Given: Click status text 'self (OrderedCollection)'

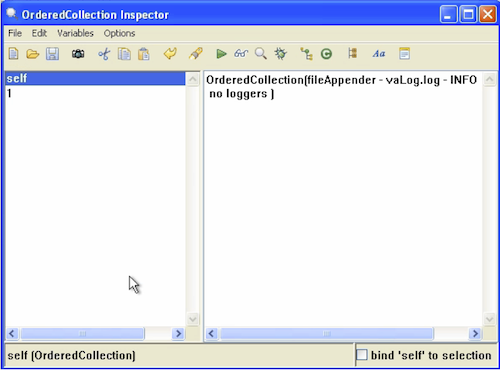Looking at the screenshot, I should tap(71, 355).
